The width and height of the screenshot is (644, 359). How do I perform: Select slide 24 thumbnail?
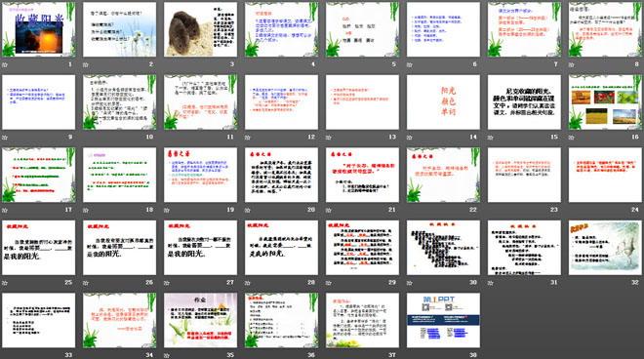pos(605,175)
